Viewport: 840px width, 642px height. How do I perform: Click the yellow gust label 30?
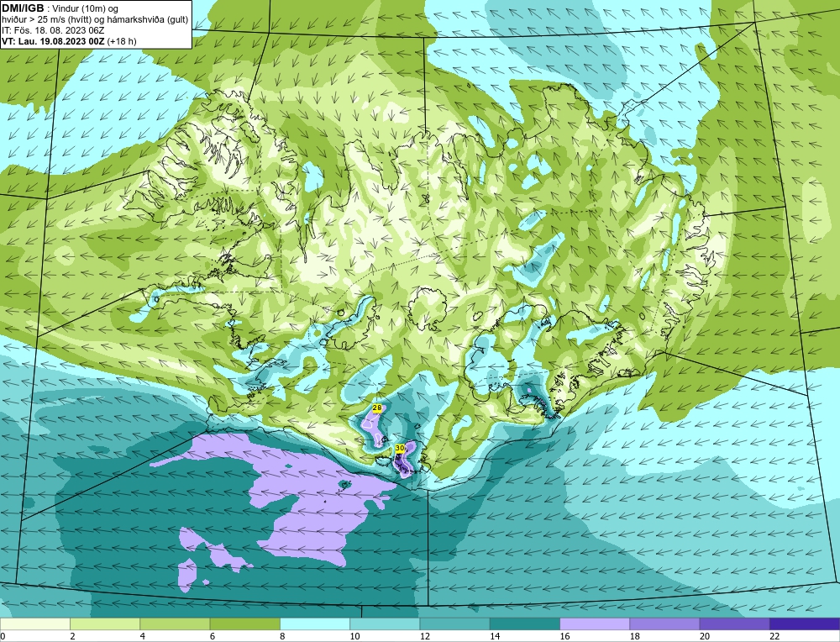coord(400,448)
